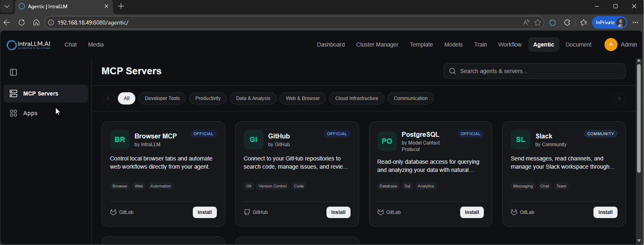Filter by Data & Analysis category
This screenshot has height=245, width=644.
coord(253,98)
